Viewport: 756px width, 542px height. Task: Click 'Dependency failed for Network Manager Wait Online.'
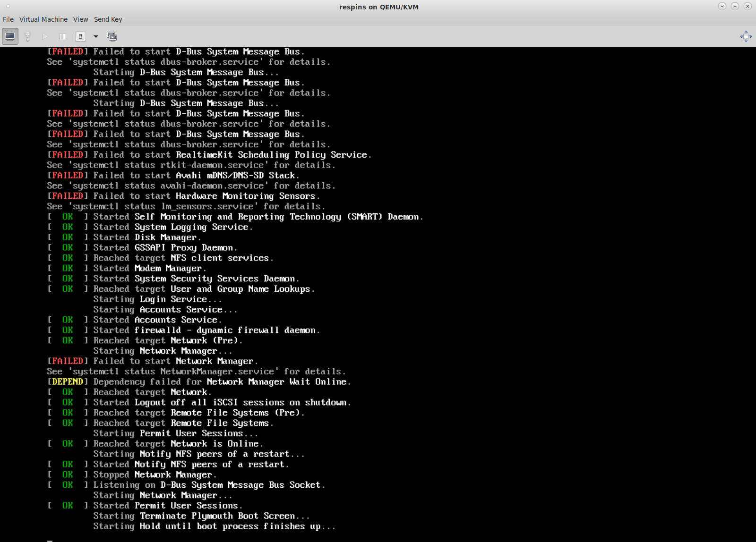222,382
